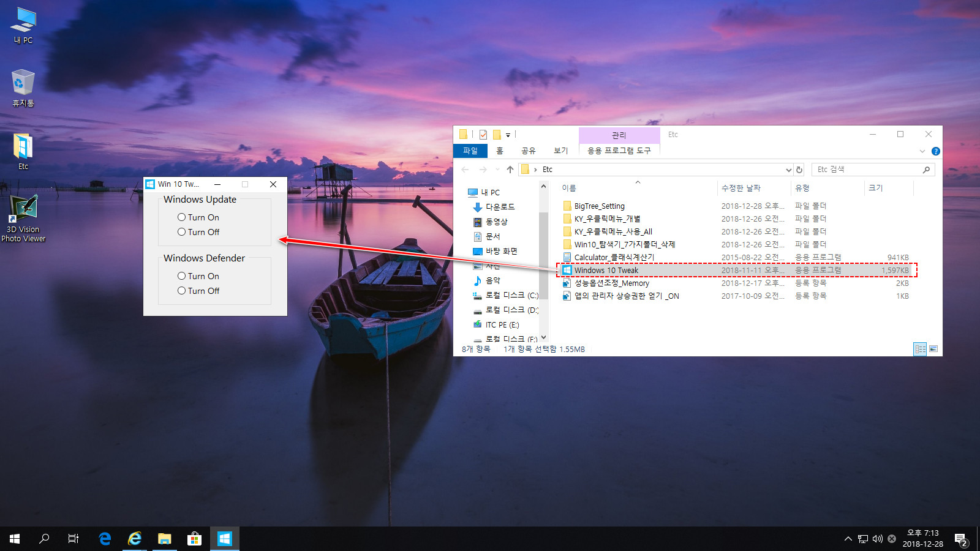Show hidden tray icons chevron
The width and height of the screenshot is (980, 551).
pyautogui.click(x=848, y=539)
